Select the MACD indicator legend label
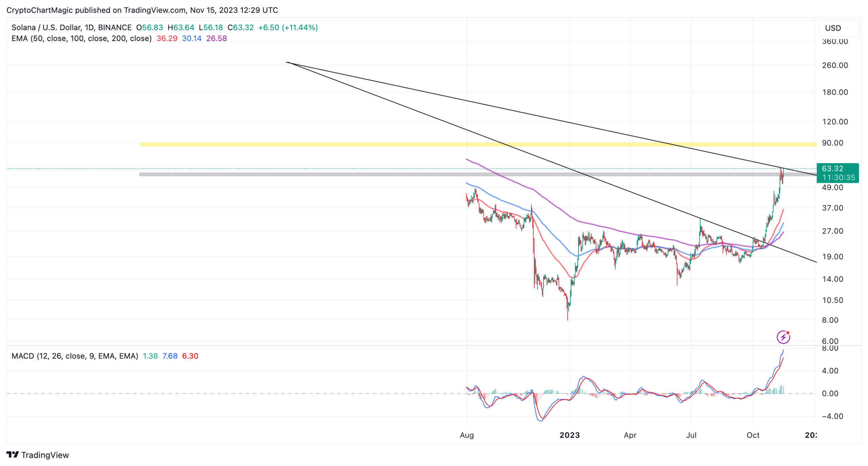This screenshot has width=868, height=466. click(75, 356)
